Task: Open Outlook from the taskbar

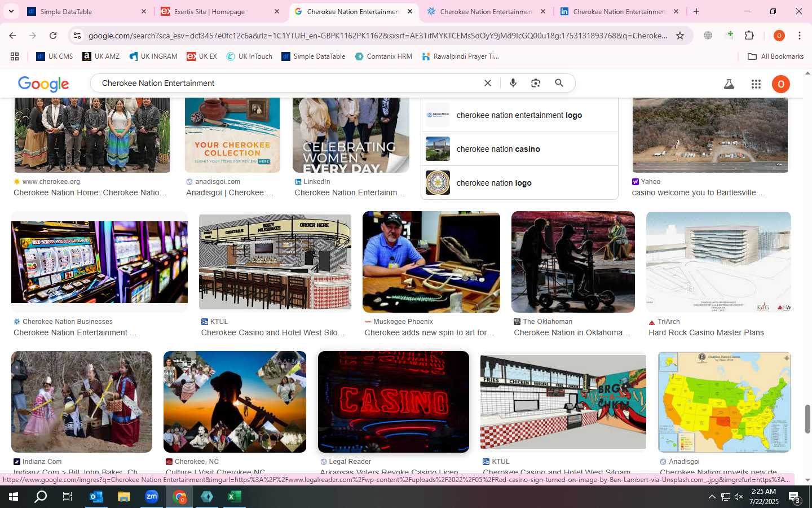Action: click(x=96, y=497)
